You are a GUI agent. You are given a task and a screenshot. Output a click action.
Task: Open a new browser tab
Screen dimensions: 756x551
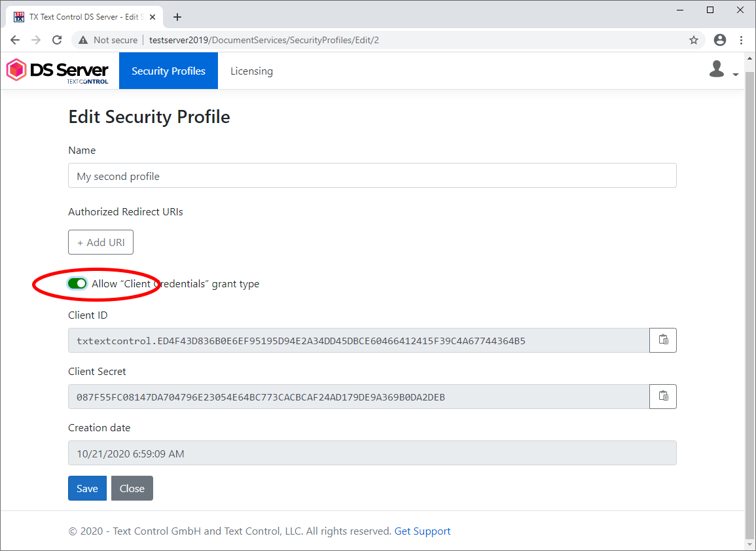pos(177,17)
